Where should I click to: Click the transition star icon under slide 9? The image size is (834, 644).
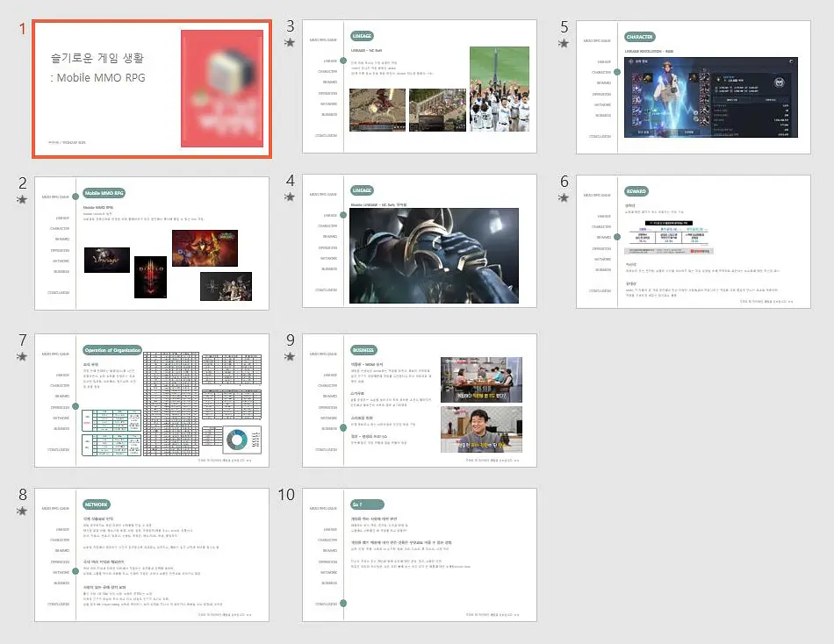click(x=290, y=357)
